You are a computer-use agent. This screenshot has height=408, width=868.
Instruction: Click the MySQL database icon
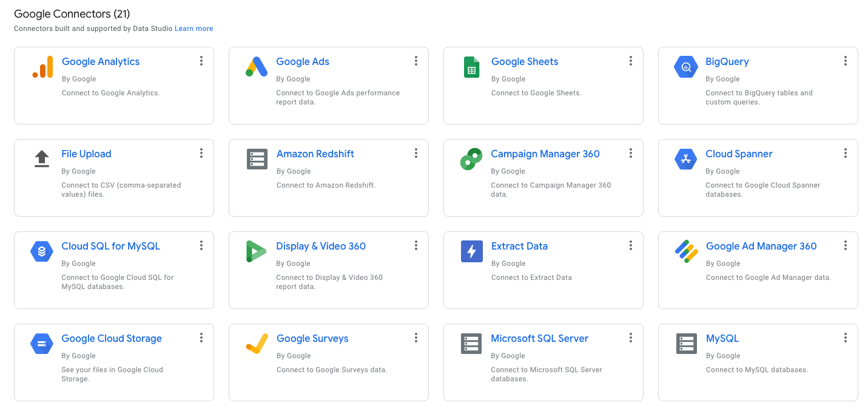(686, 344)
